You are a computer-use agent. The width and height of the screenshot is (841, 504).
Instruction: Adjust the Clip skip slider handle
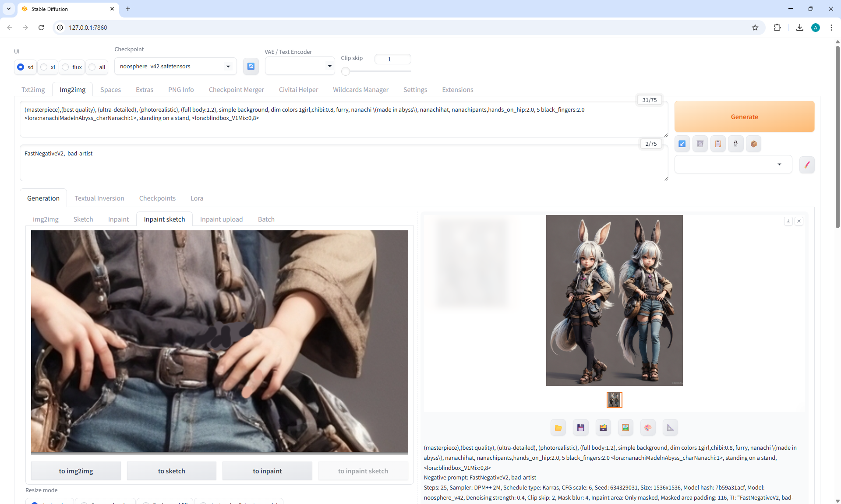(346, 71)
